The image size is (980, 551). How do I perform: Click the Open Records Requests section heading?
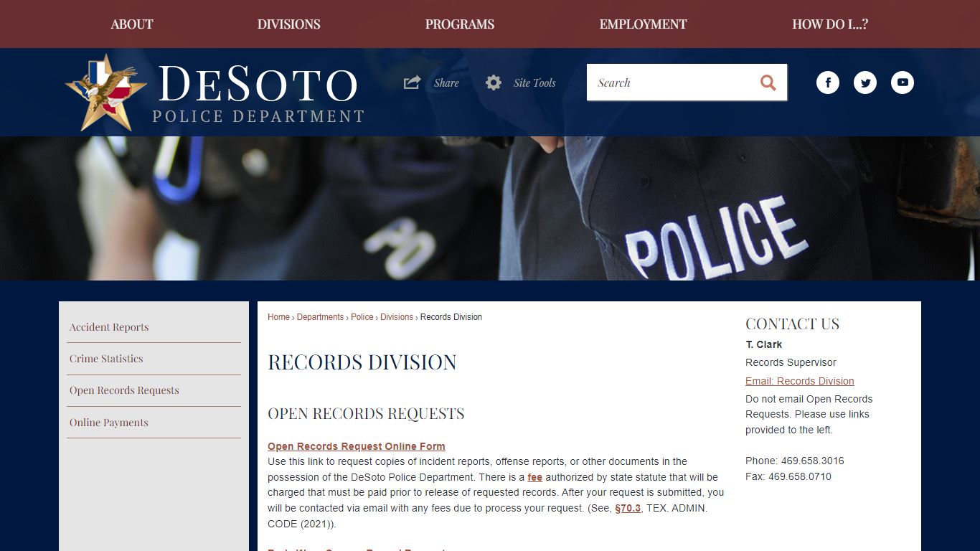pos(366,413)
